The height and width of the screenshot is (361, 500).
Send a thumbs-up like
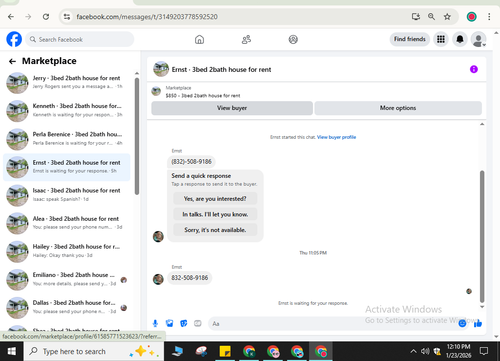(478, 323)
